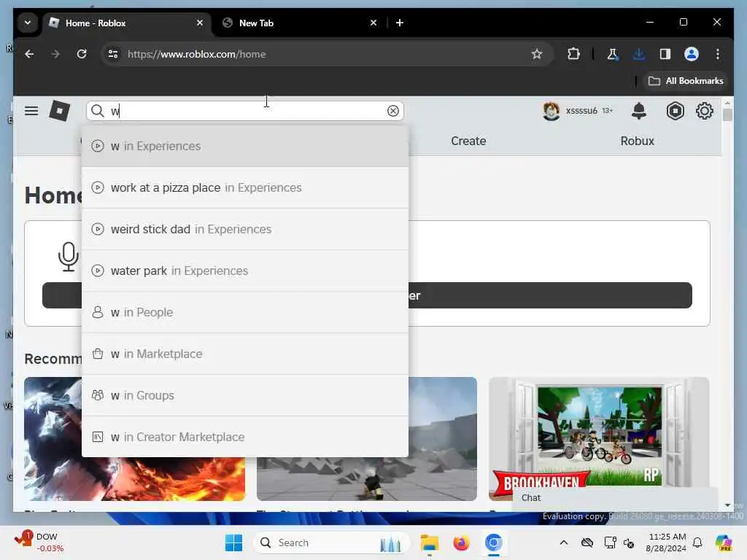The height and width of the screenshot is (560, 747).
Task: Open Chrome downloads icon
Action: (639, 54)
